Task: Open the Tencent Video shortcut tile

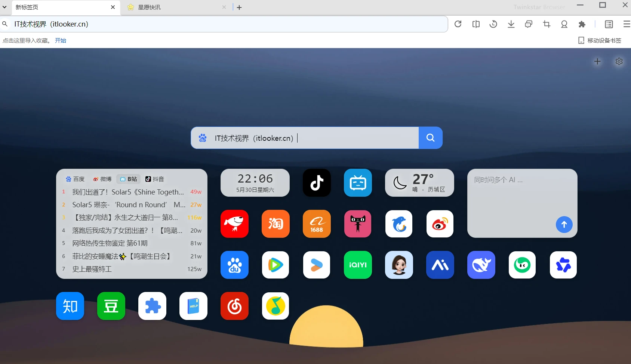Action: [x=276, y=265]
